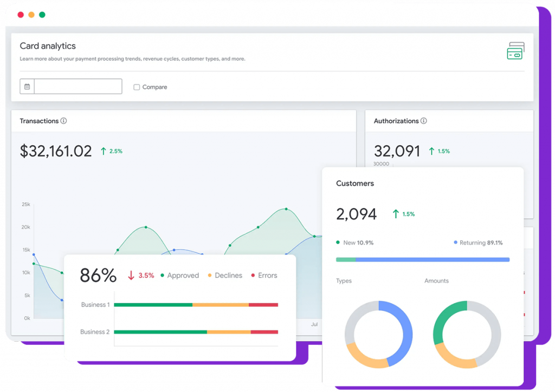Click the info icon beside Transactions

[x=63, y=121]
